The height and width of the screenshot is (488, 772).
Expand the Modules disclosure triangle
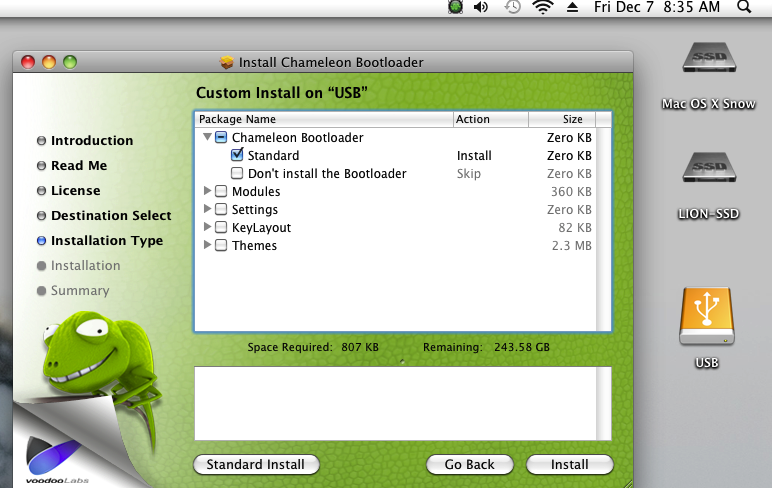[x=207, y=191]
